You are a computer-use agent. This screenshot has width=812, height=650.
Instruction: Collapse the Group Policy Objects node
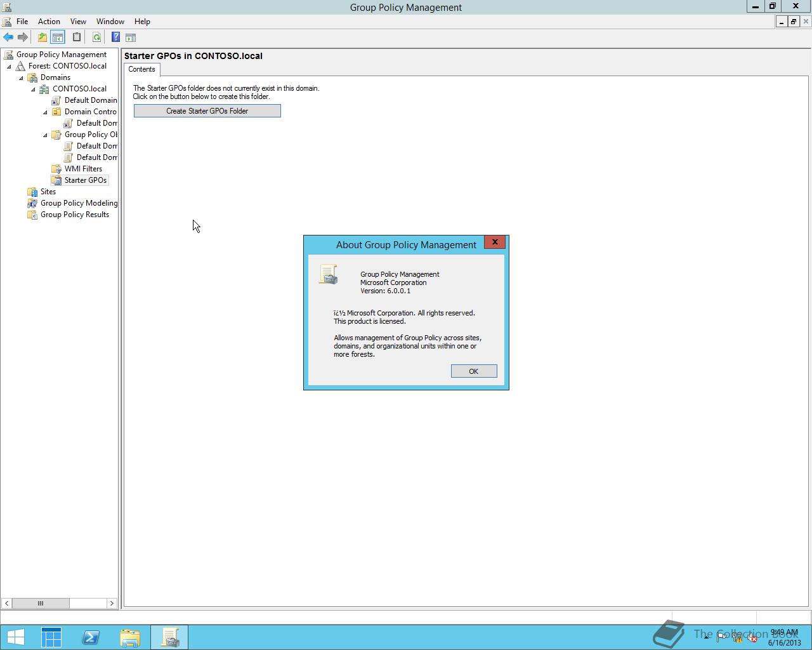(46, 135)
